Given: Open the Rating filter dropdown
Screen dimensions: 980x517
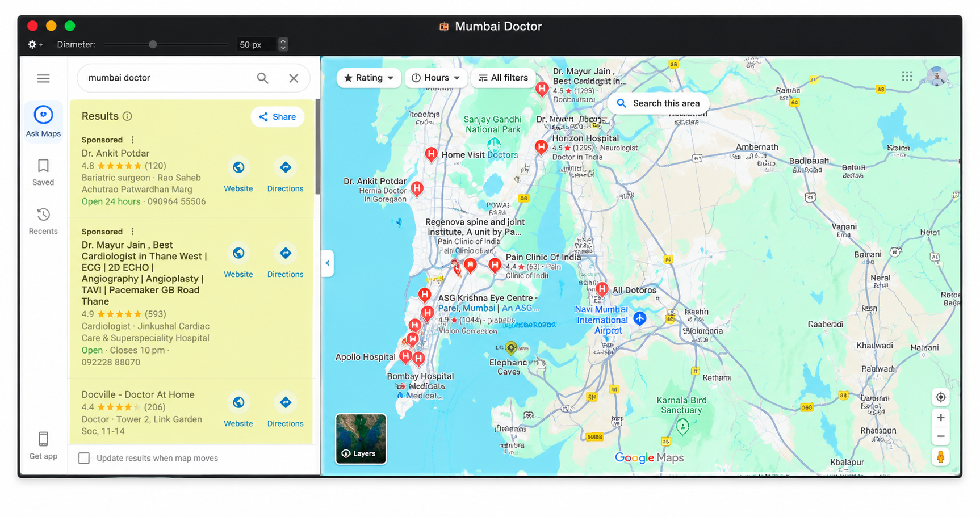Looking at the screenshot, I should click(x=369, y=78).
